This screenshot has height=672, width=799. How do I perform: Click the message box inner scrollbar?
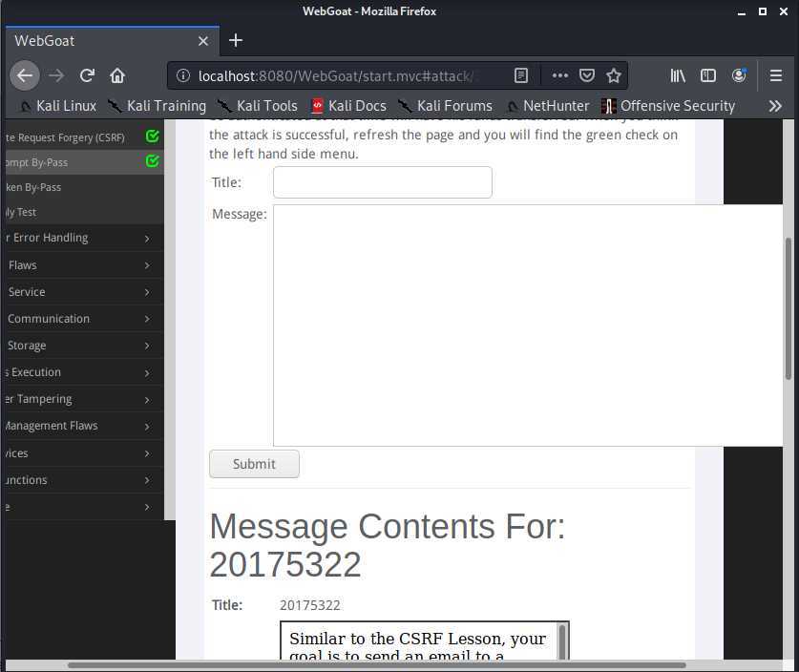(x=562, y=642)
